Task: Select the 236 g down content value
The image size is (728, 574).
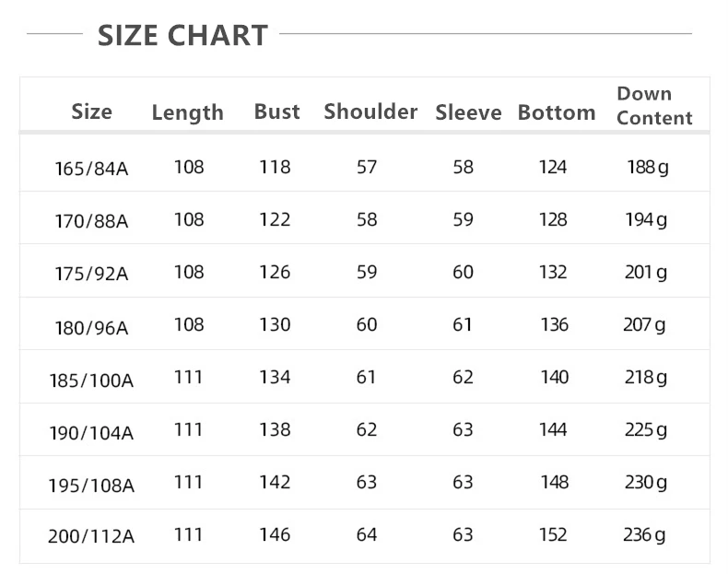Action: coord(644,535)
